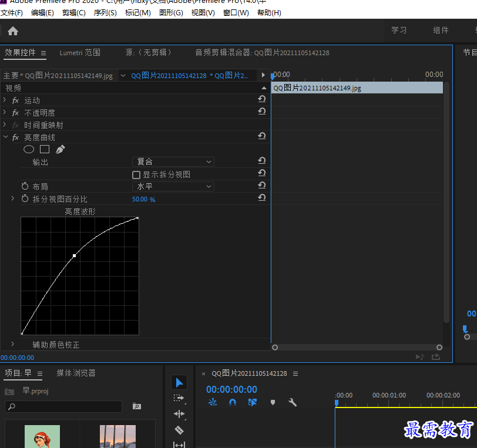477x448 pixels.
Task: Click the 50.00 % split view value
Action: tap(143, 199)
